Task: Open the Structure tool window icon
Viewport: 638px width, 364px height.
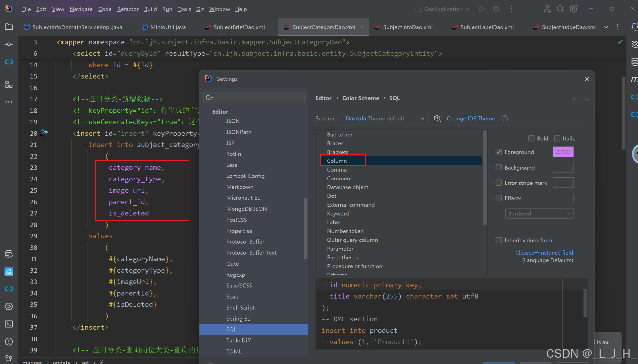Action: 9,85
